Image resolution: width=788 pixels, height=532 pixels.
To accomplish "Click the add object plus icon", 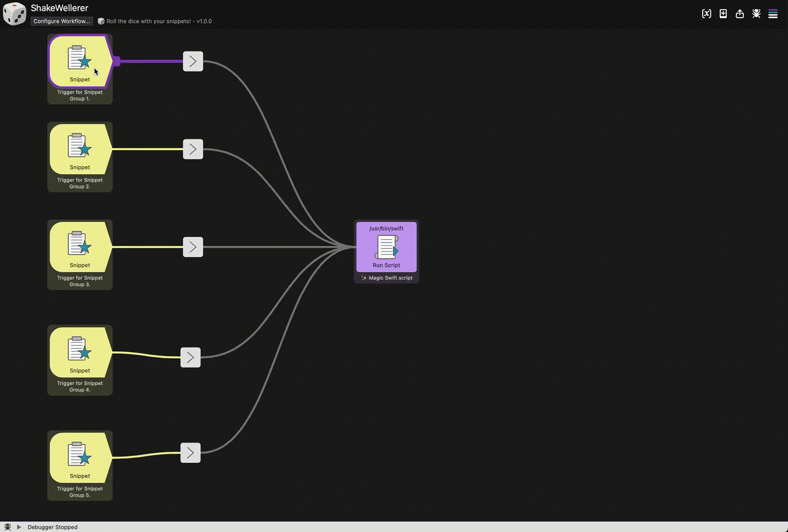I will [x=723, y=14].
